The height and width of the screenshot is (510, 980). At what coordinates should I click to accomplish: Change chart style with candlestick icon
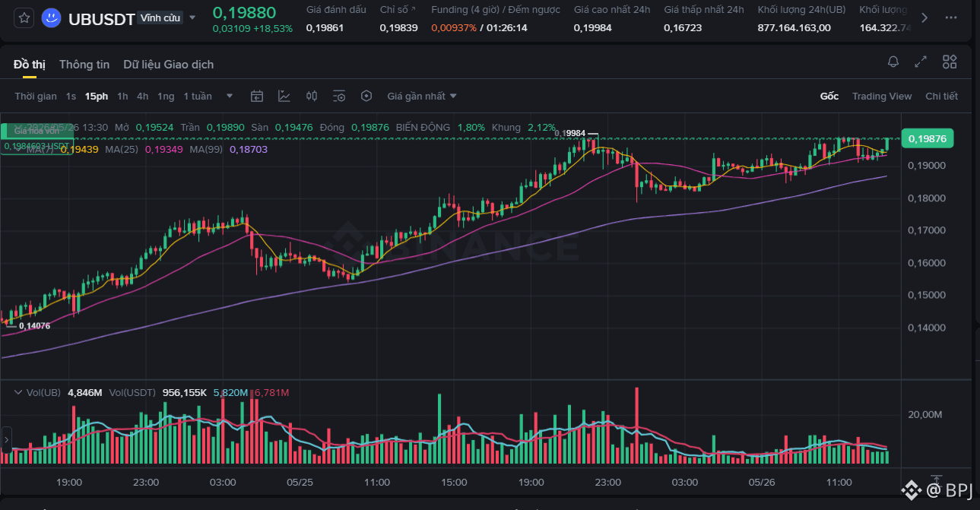(x=312, y=96)
